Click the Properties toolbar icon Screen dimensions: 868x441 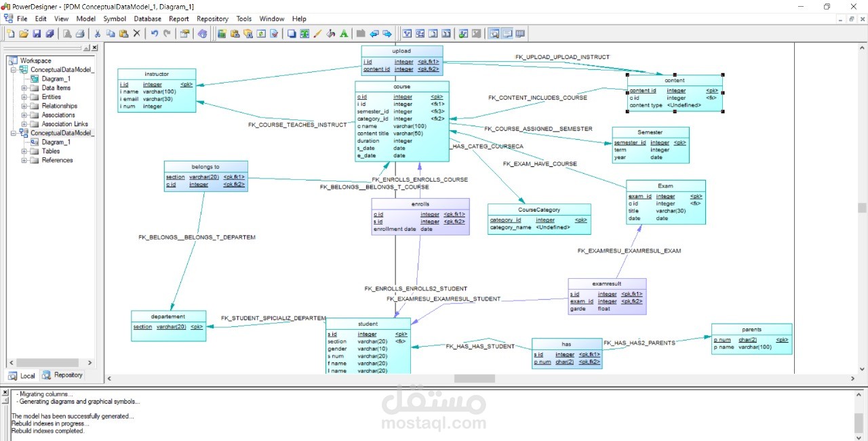click(x=184, y=33)
